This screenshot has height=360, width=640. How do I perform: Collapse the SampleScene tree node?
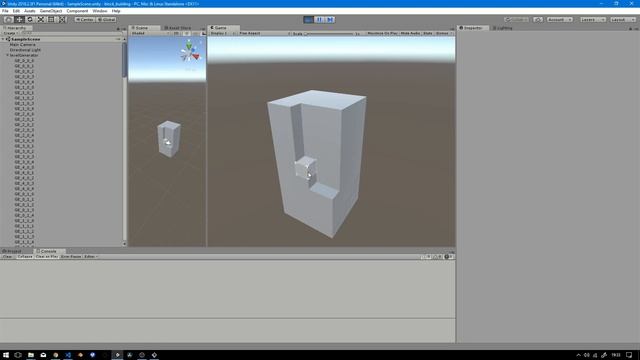(x=3, y=39)
